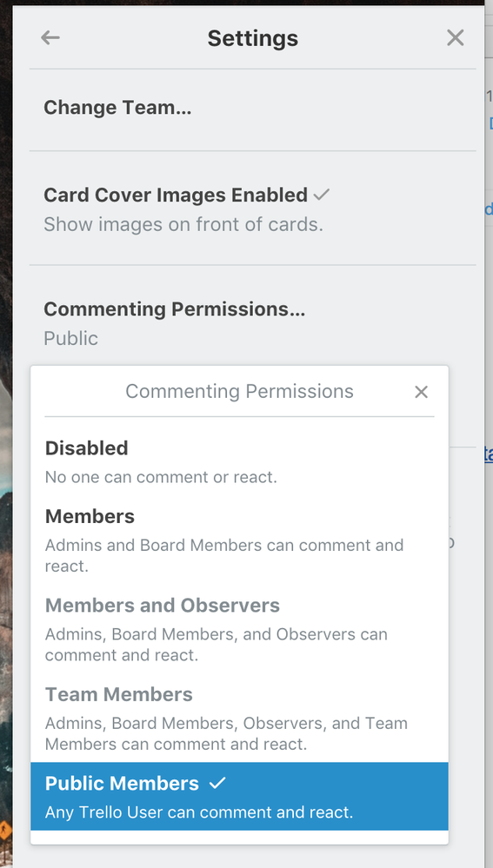Go back using the Settings arrow

50,37
